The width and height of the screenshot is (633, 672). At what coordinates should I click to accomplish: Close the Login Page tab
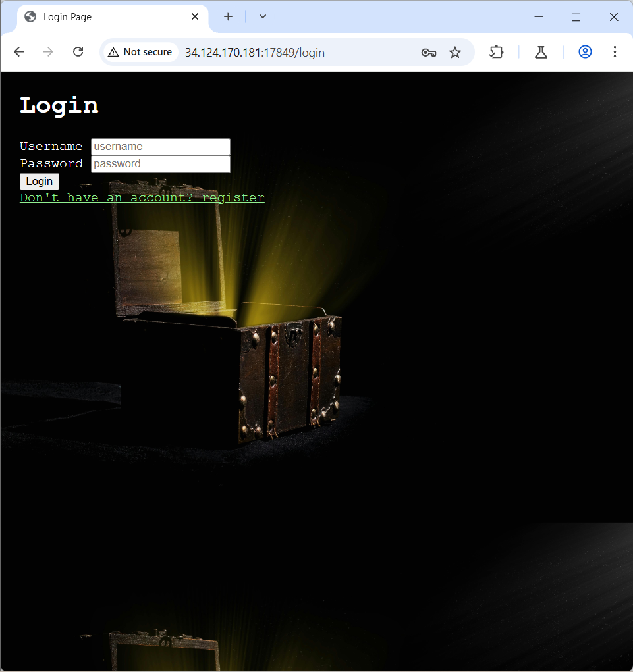tap(195, 16)
